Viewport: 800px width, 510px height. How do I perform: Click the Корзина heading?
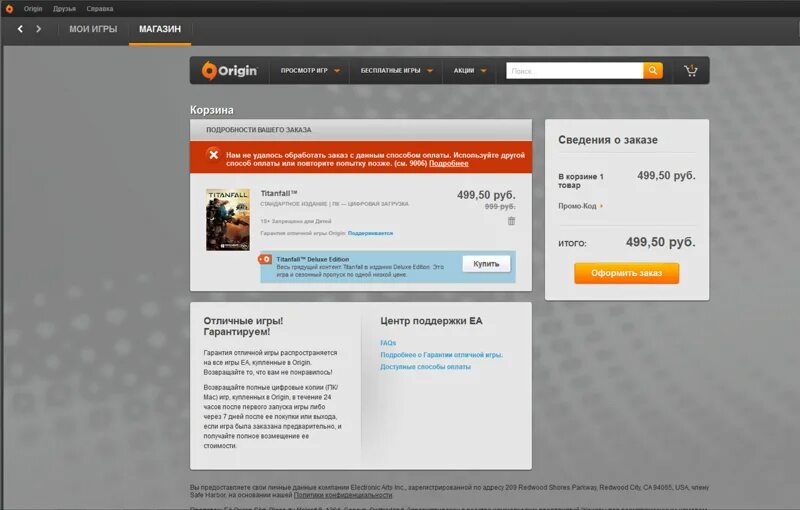coord(212,110)
